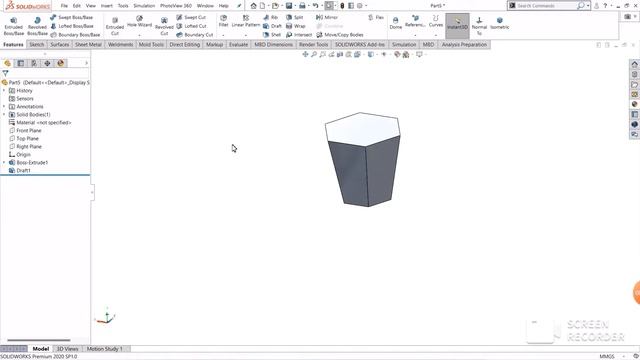Open ConfigurationManager panel tab
This screenshot has width=640, height=360.
34,63
